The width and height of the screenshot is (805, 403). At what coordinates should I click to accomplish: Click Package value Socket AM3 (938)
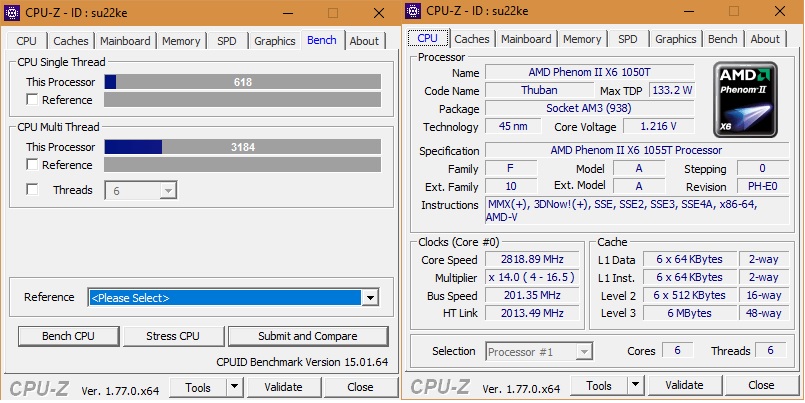pyautogui.click(x=589, y=108)
